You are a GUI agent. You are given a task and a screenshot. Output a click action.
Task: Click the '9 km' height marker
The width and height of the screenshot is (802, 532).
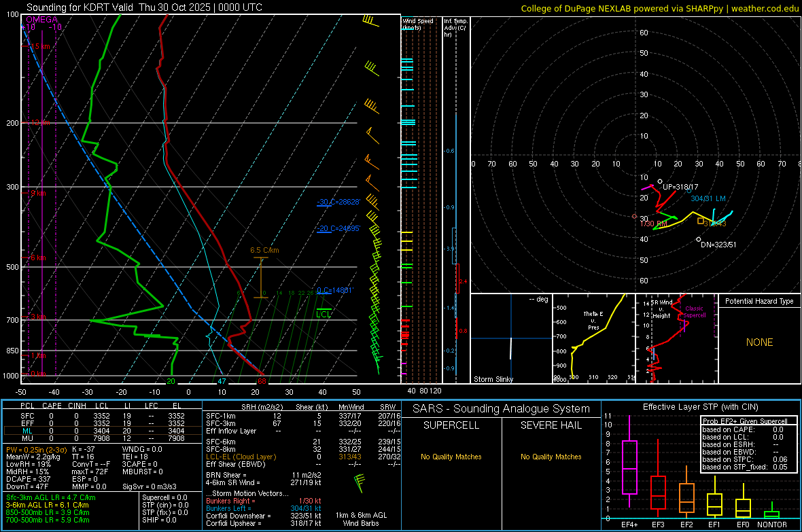click(x=38, y=194)
